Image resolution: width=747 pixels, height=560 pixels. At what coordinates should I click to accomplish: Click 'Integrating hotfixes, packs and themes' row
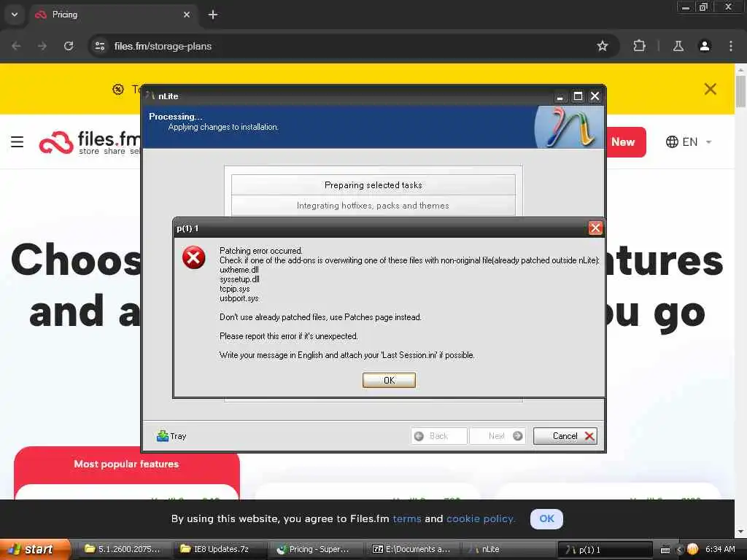(x=373, y=205)
